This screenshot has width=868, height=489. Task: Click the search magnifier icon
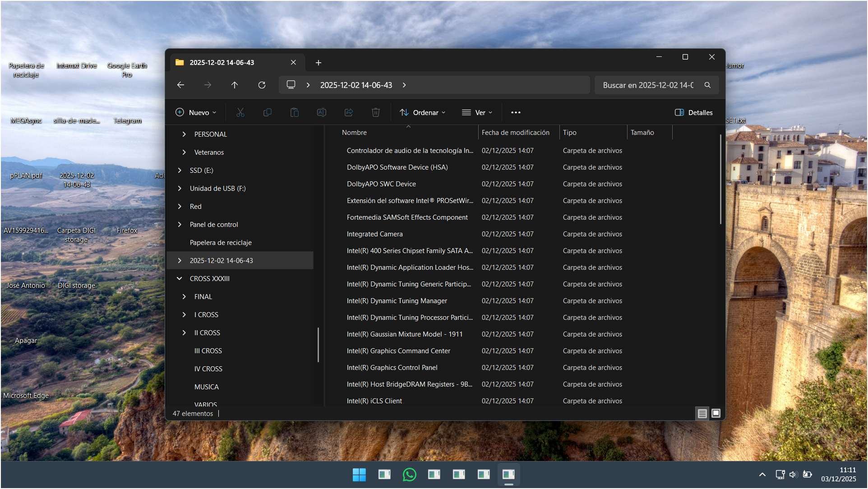[707, 85]
